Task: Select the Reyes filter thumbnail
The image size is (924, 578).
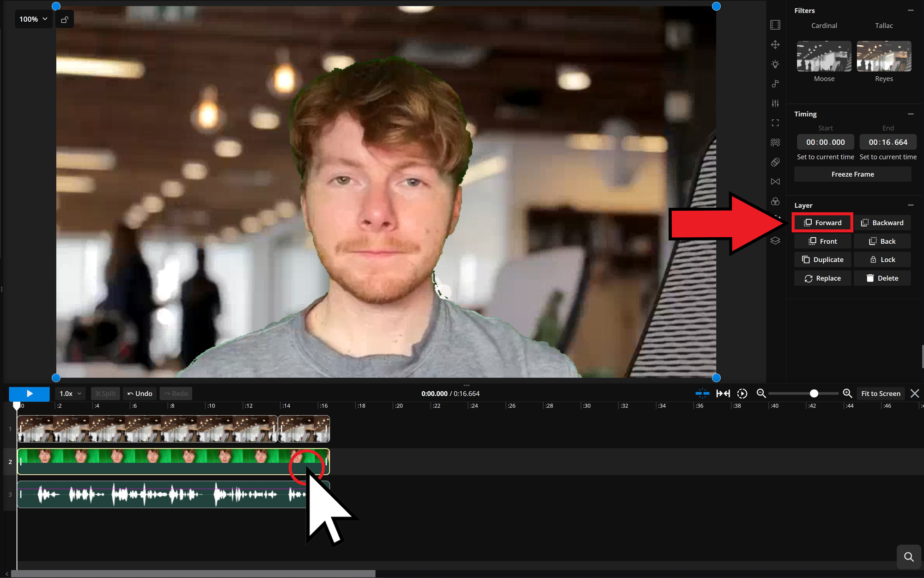Action: pyautogui.click(x=883, y=56)
